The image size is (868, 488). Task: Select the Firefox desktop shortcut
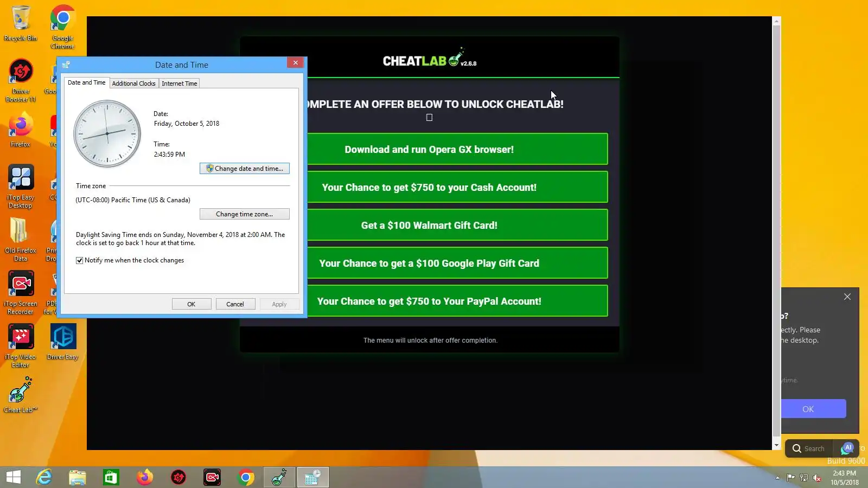point(21,130)
